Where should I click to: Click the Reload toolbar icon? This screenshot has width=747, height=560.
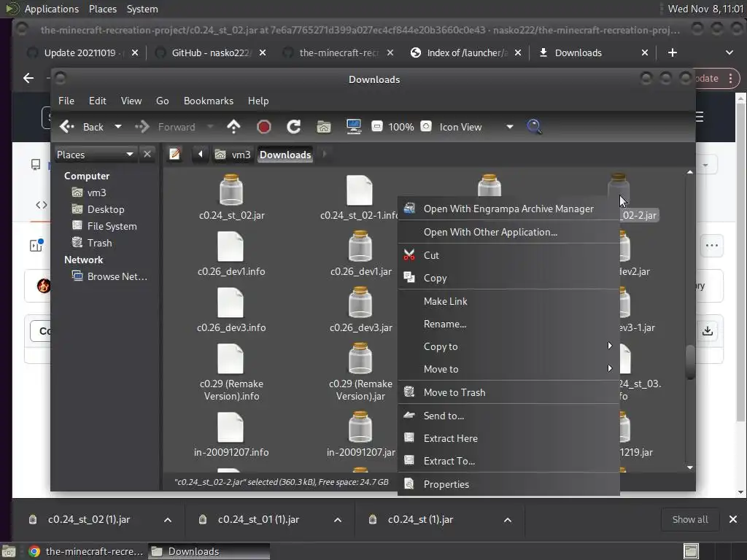click(x=294, y=127)
